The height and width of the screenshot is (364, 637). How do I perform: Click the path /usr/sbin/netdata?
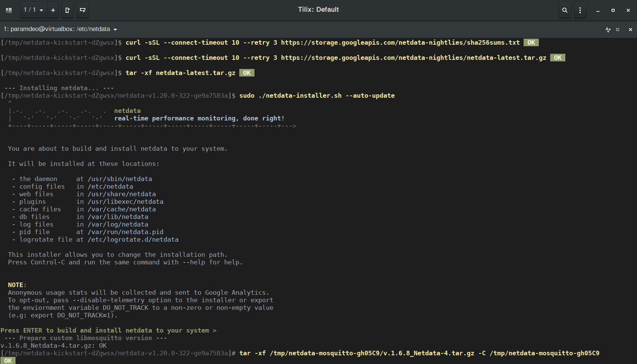(120, 179)
